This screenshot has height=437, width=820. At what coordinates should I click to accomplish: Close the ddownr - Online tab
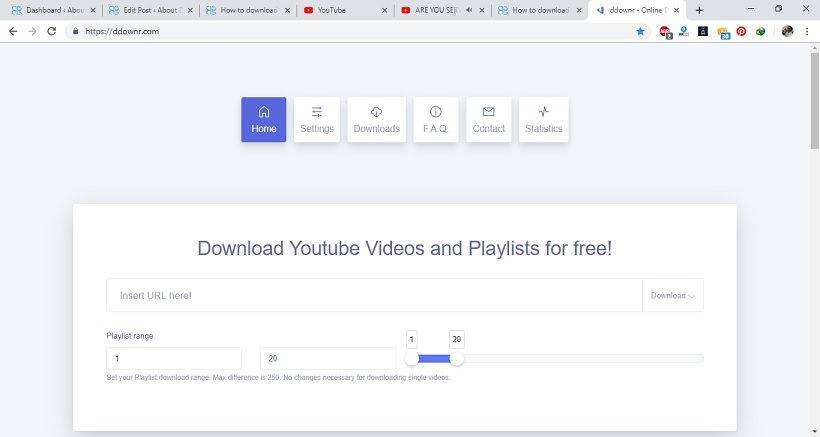676,10
